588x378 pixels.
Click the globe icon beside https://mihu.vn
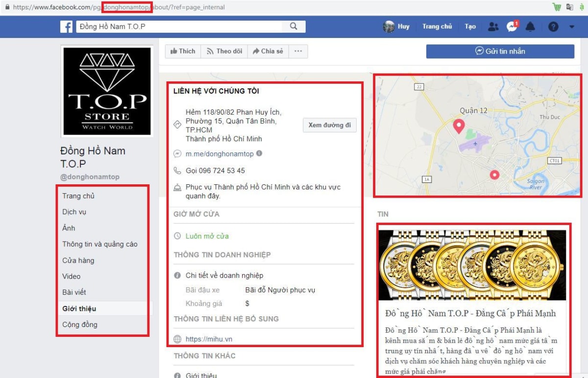(x=177, y=339)
